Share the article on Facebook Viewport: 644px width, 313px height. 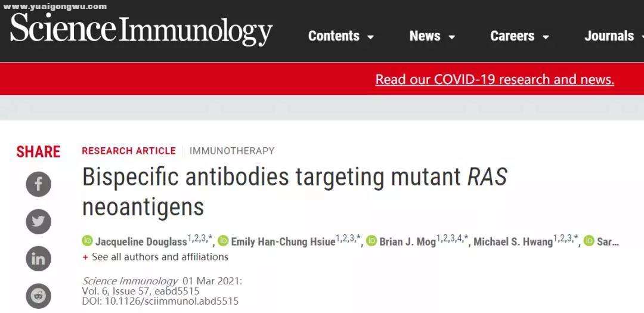click(x=39, y=184)
